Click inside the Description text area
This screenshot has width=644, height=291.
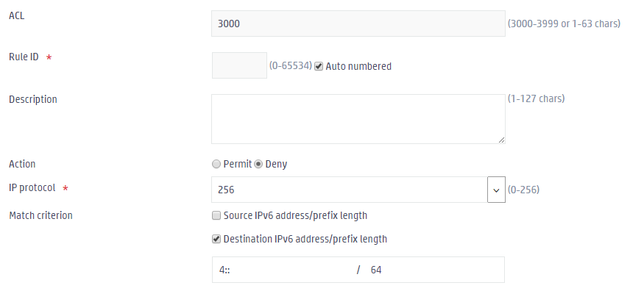(358, 119)
